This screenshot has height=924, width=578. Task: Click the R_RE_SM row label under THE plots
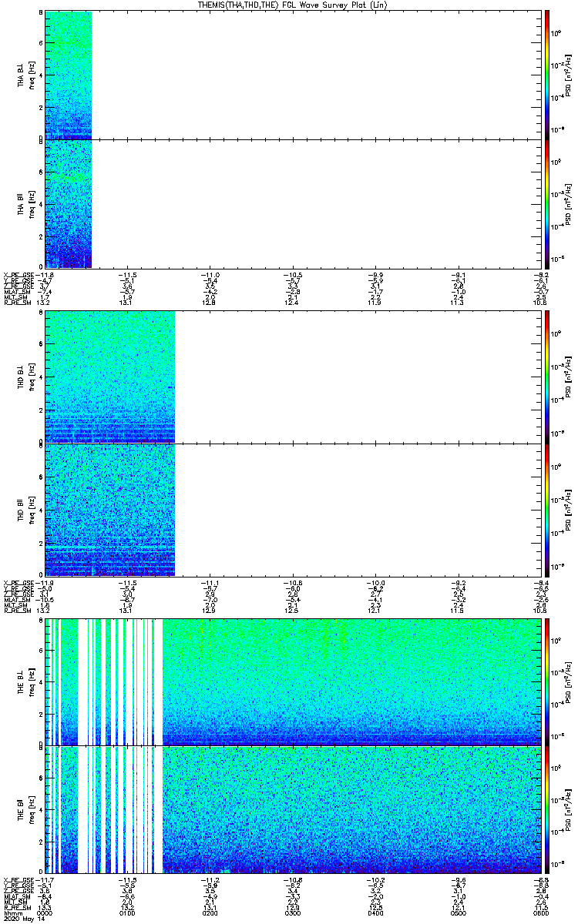pyautogui.click(x=17, y=906)
